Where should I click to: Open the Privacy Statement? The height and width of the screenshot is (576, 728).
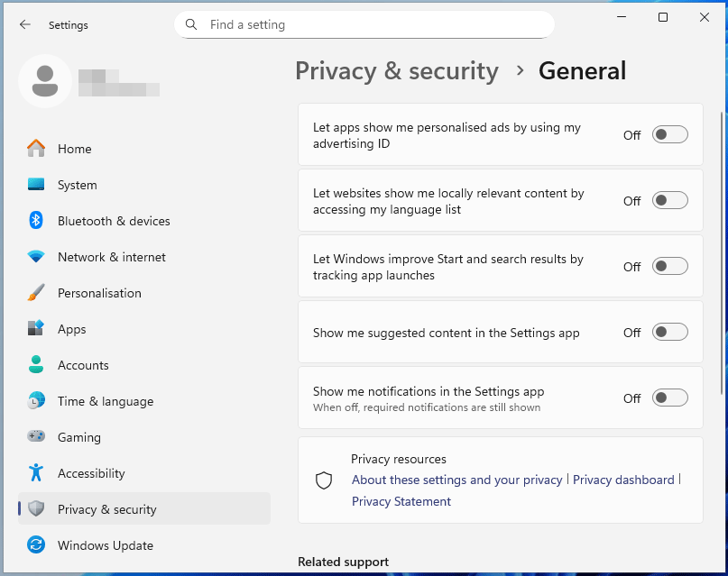click(401, 501)
